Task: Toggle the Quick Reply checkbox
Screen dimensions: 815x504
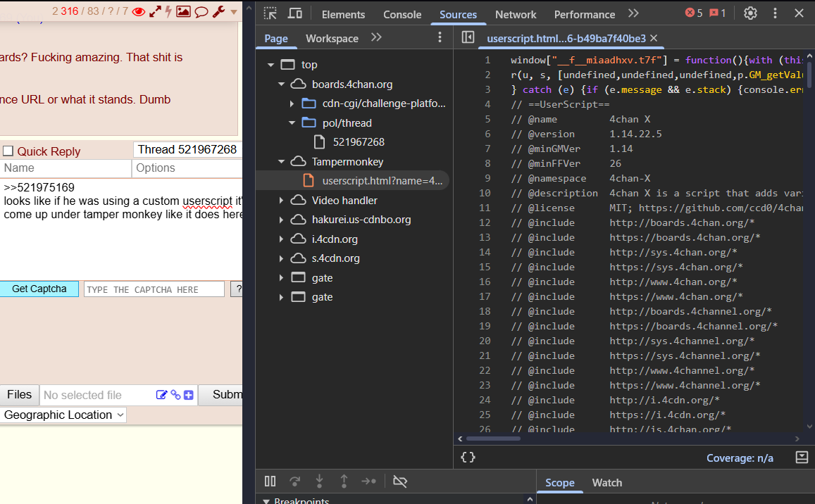Action: click(x=8, y=151)
